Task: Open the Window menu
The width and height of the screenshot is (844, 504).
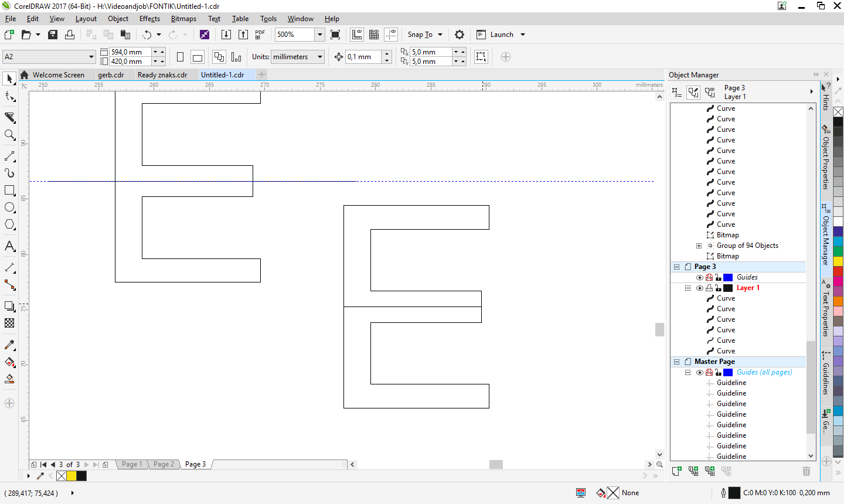Action: point(301,19)
